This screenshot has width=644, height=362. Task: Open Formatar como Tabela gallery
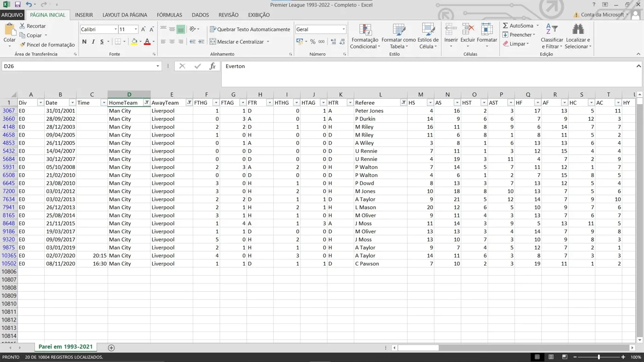click(399, 36)
